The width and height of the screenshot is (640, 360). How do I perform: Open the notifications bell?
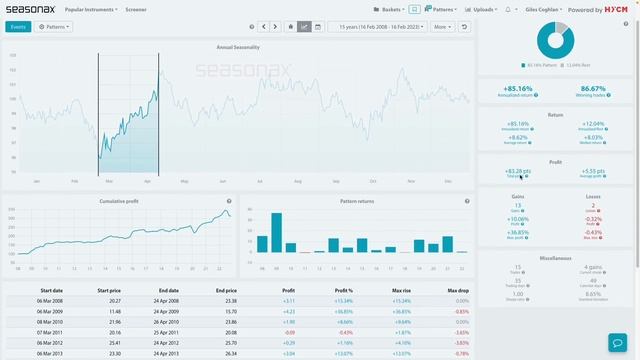click(x=508, y=9)
